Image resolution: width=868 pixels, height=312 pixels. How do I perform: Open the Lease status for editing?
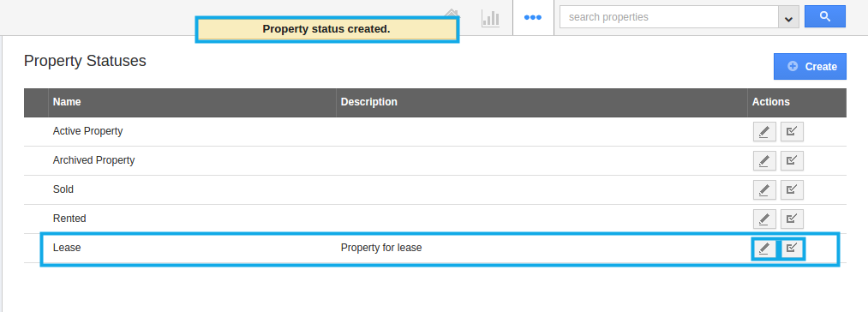[764, 249]
